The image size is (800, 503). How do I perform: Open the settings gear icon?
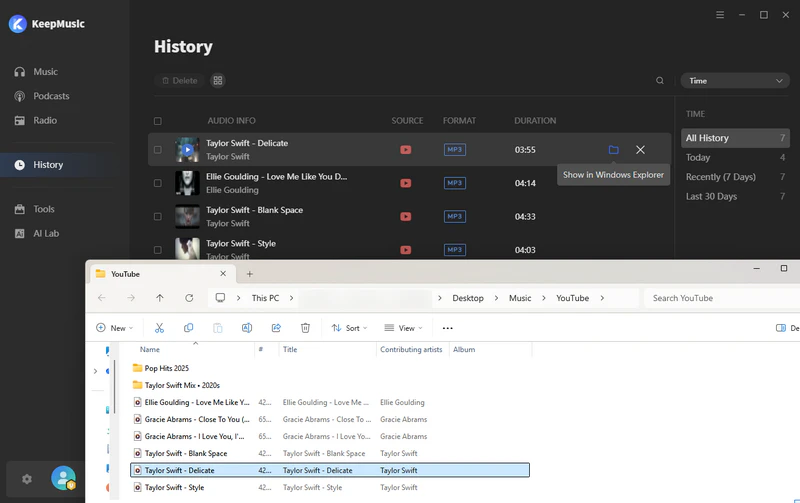click(27, 479)
